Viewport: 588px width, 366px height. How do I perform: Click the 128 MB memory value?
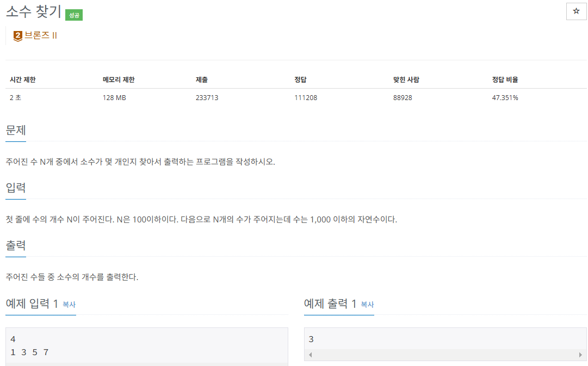pyautogui.click(x=114, y=97)
